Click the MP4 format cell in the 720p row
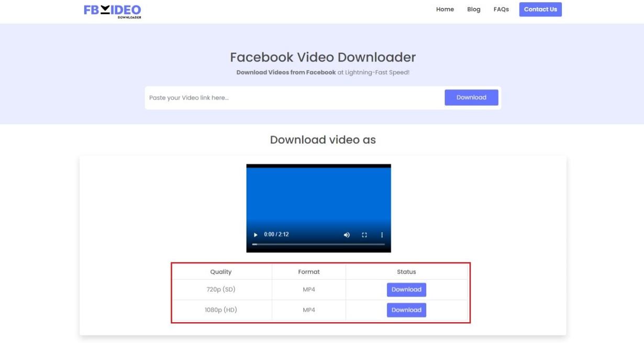 (309, 290)
